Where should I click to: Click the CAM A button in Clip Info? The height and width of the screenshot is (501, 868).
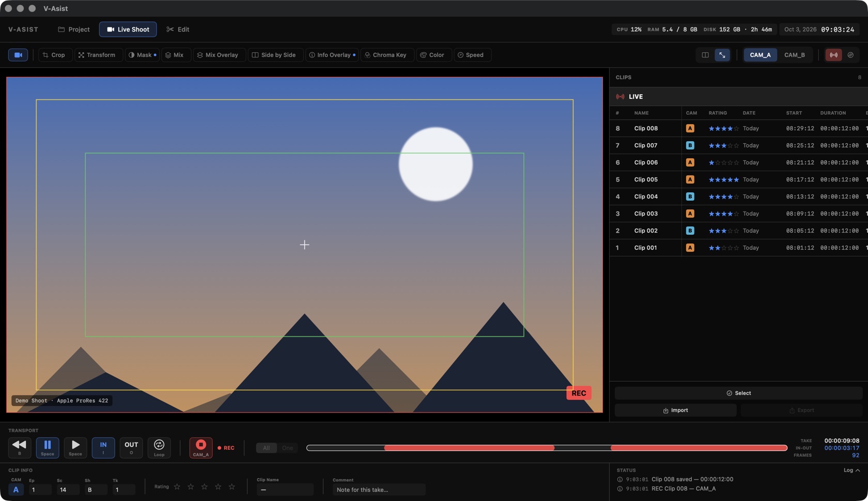pos(16,490)
